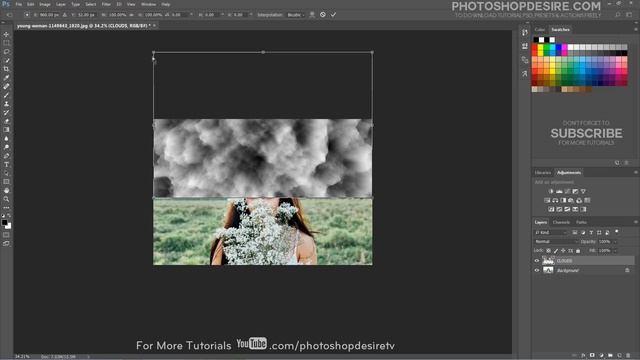640x360 pixels.
Task: Cancel the transform in options bar
Action: click(x=323, y=15)
